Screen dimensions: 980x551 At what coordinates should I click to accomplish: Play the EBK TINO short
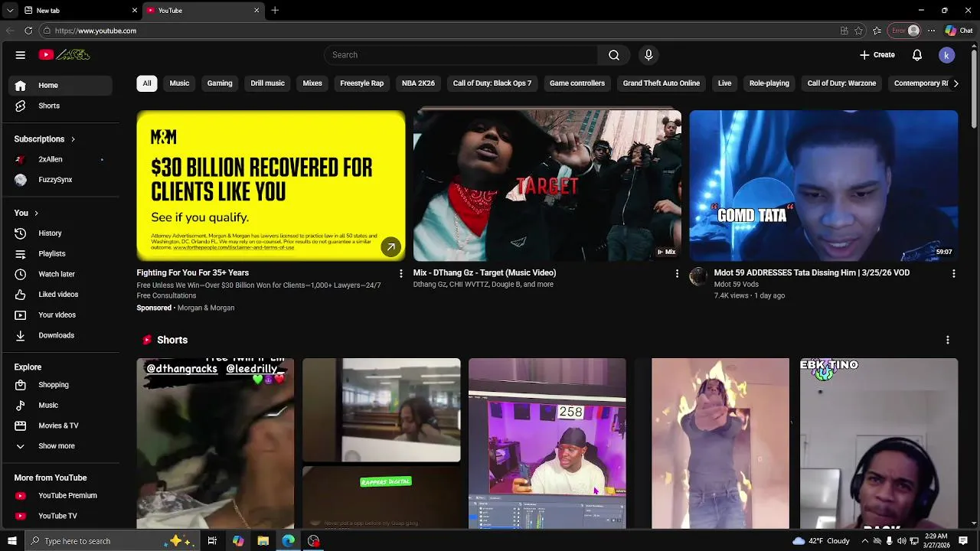coord(879,443)
